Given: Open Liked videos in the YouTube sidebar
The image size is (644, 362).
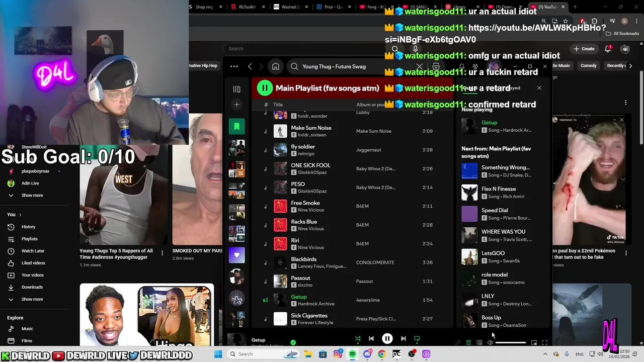Looking at the screenshot, I should [x=33, y=263].
